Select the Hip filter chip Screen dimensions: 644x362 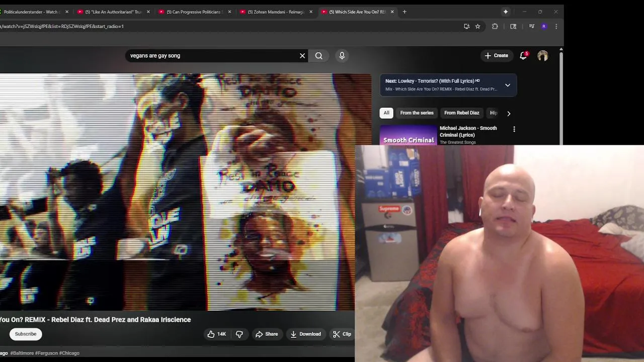494,113
